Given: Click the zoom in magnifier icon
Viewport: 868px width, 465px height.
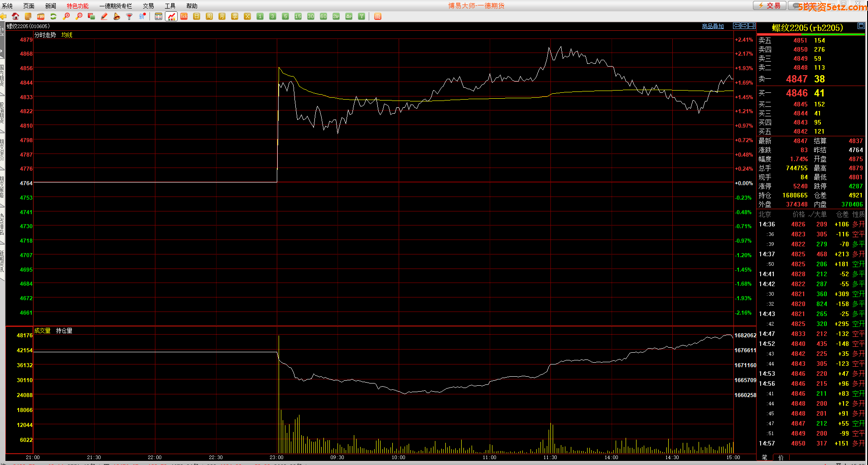Looking at the screenshot, I should point(66,16).
